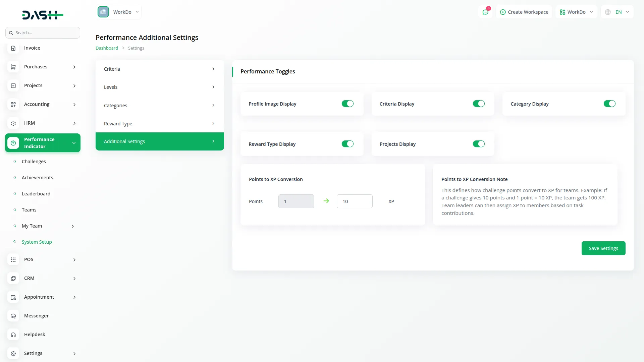The height and width of the screenshot is (362, 644).
Task: Click the Messenger sidebar icon
Action: pos(13,316)
